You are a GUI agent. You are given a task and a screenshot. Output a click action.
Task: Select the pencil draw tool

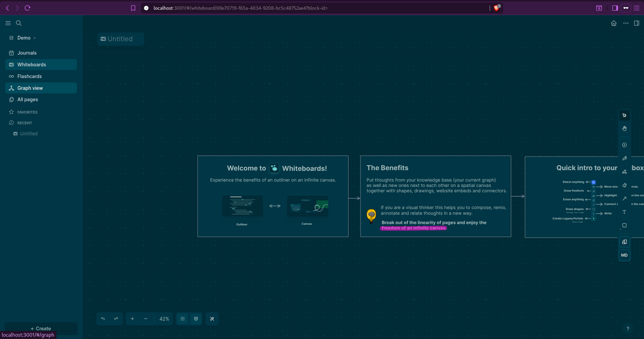point(624,158)
